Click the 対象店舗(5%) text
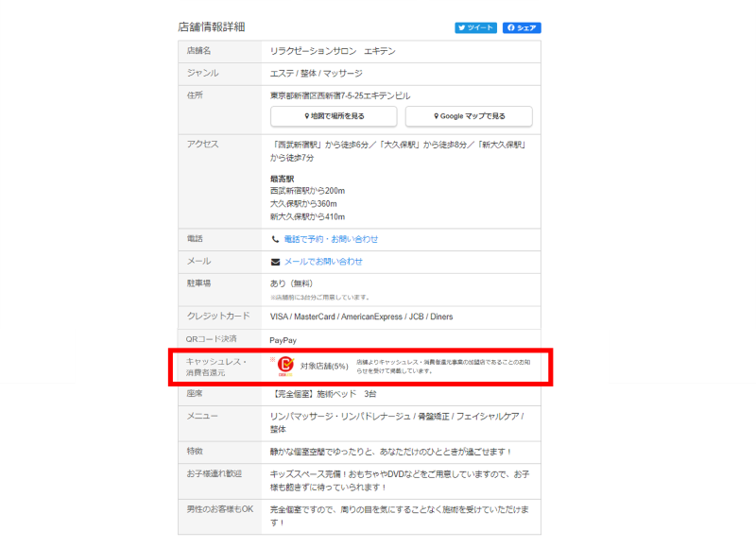Viewport: 756px width, 548px height. (x=324, y=367)
